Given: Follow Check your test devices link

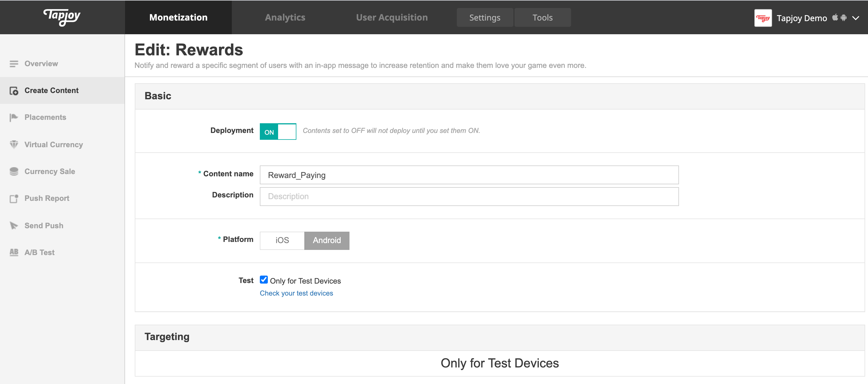Looking at the screenshot, I should click(x=296, y=293).
